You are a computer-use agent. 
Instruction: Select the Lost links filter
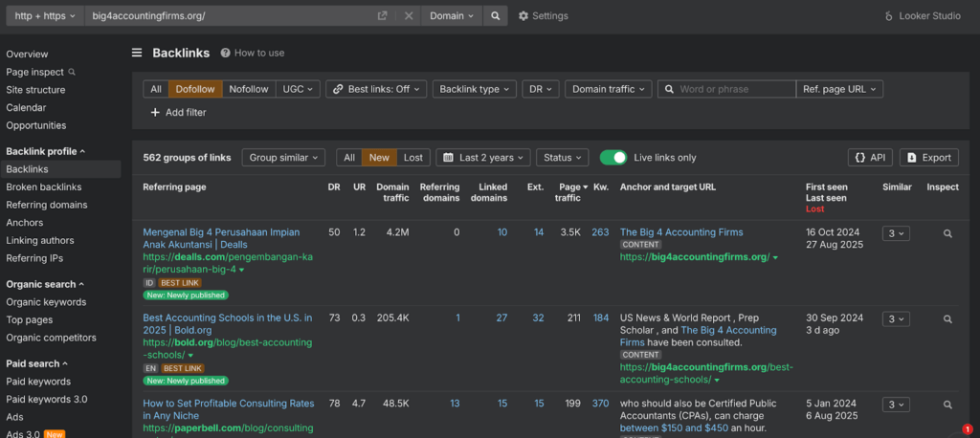pos(412,157)
